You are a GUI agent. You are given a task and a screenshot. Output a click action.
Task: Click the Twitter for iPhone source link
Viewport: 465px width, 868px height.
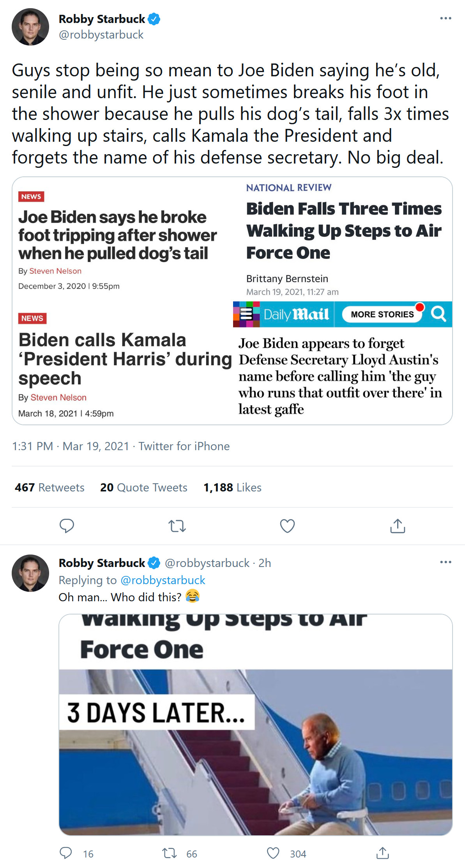point(184,446)
